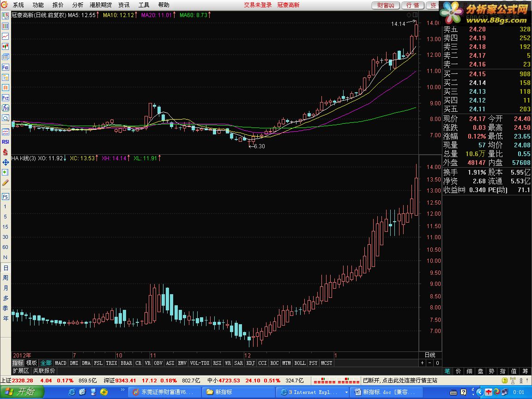The height and width of the screenshot is (399, 532).
Task: Select the 15 minute period
Action: click(6, 227)
